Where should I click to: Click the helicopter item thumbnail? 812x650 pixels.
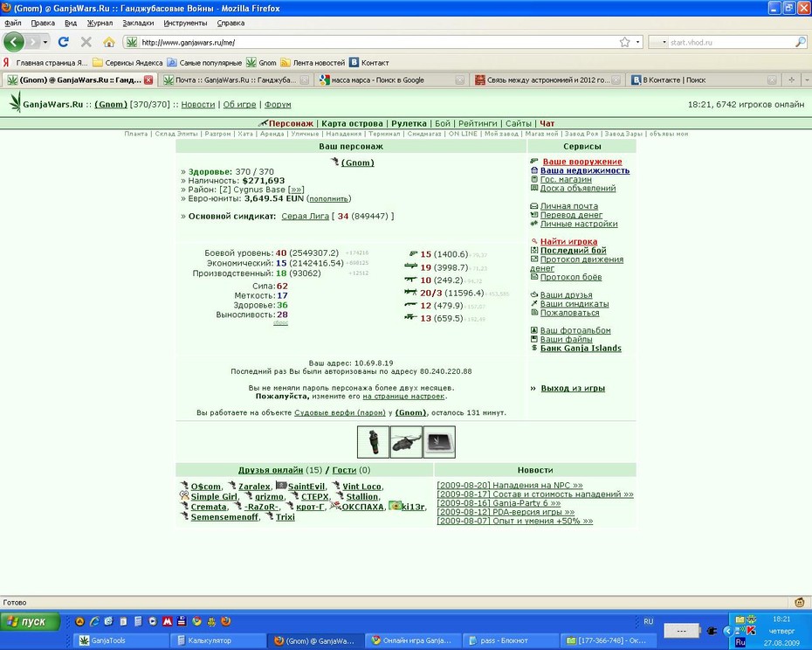click(406, 442)
